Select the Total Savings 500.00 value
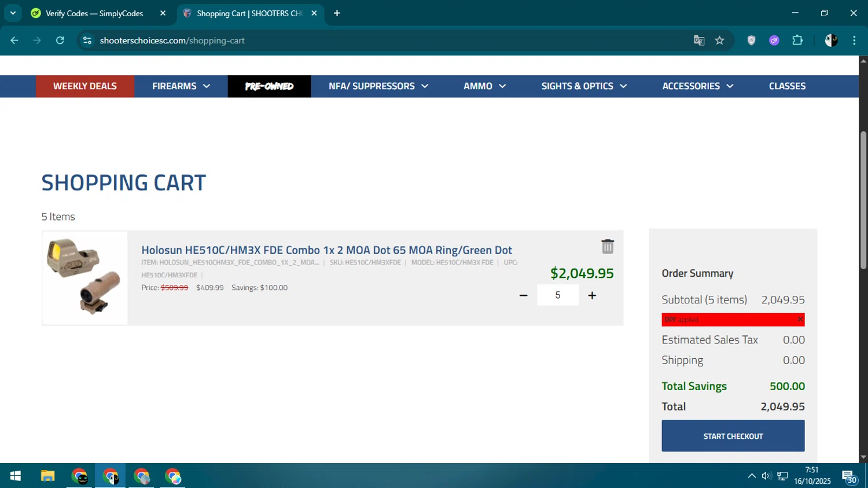 pyautogui.click(x=787, y=386)
